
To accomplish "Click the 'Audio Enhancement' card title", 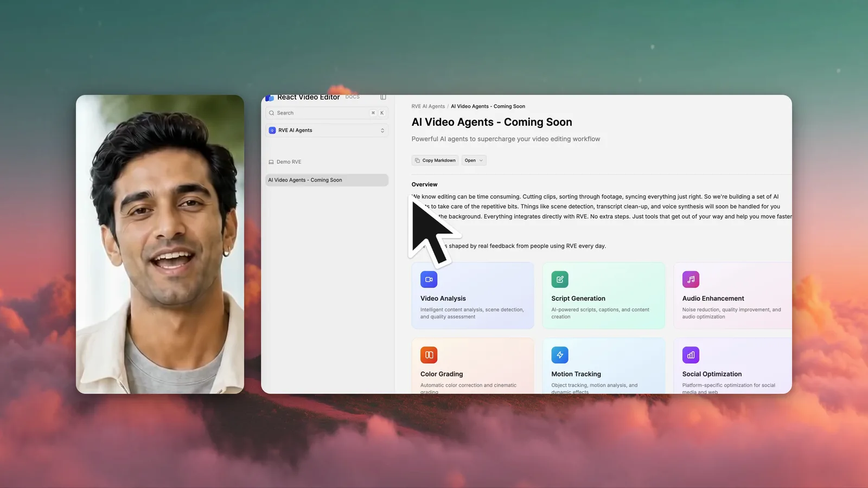I will pos(713,299).
